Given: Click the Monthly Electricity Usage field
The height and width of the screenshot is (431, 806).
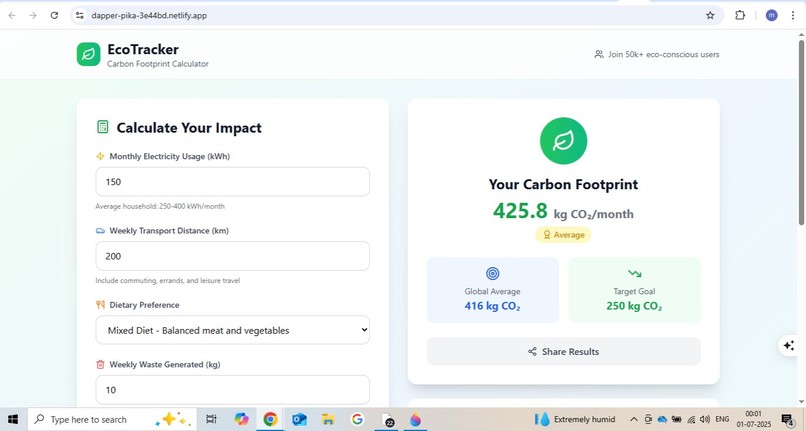Looking at the screenshot, I should 232,182.
